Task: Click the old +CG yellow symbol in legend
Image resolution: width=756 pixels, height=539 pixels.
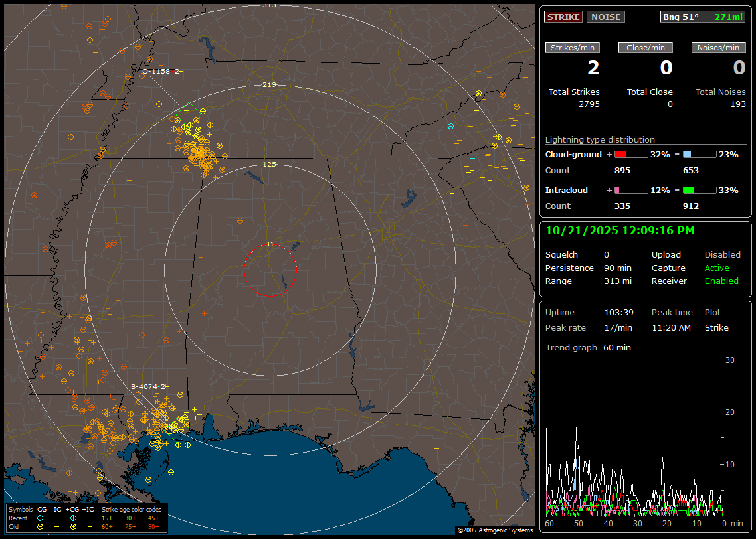Action: 73,526
